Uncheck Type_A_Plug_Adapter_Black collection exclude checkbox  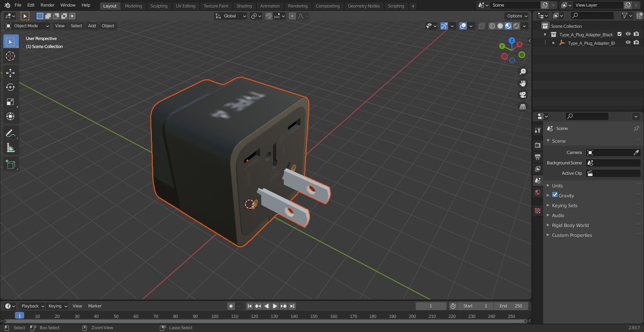pyautogui.click(x=619, y=34)
